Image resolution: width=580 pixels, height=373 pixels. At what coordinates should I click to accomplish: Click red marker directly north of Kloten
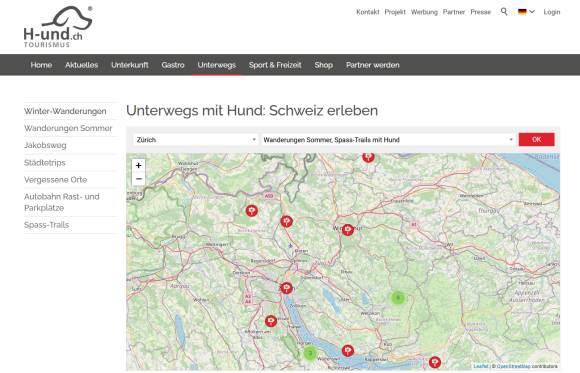(x=286, y=222)
